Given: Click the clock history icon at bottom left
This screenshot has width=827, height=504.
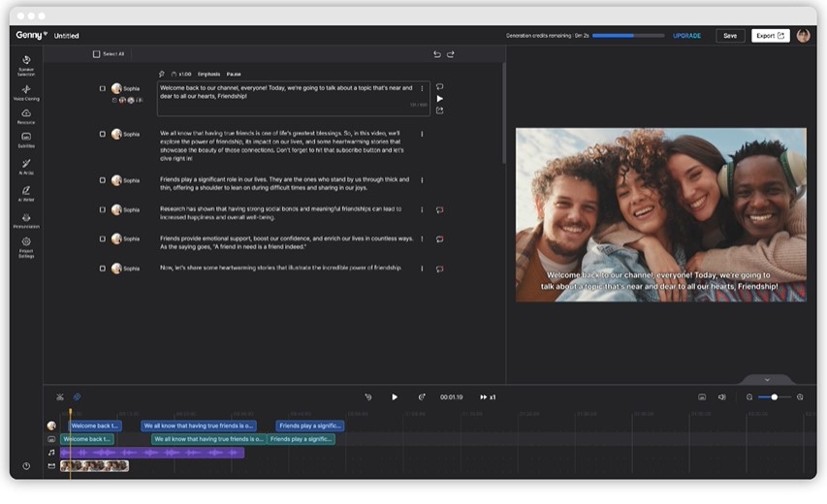Looking at the screenshot, I should pos(26,466).
